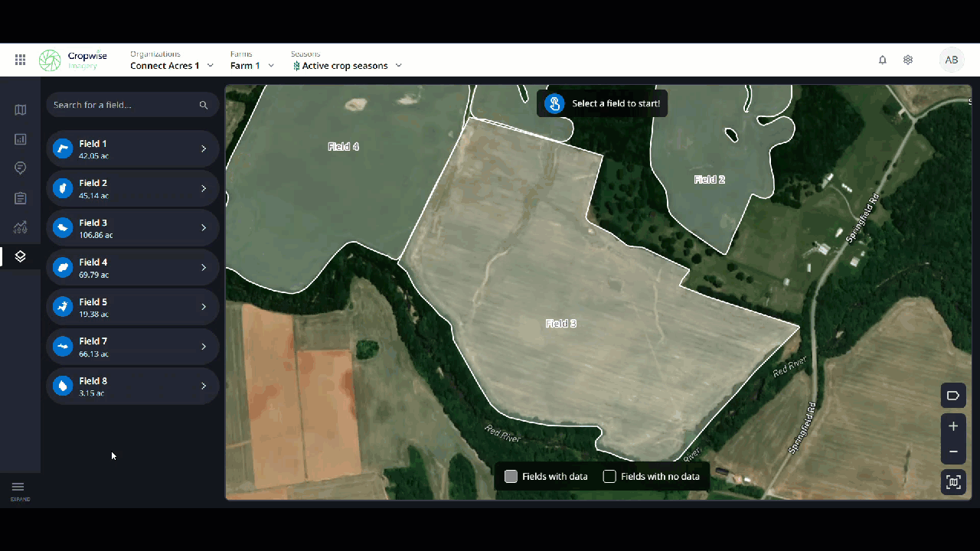Open the apps grid launcher icon
Screen dimensions: 980x551
pyautogui.click(x=21, y=60)
